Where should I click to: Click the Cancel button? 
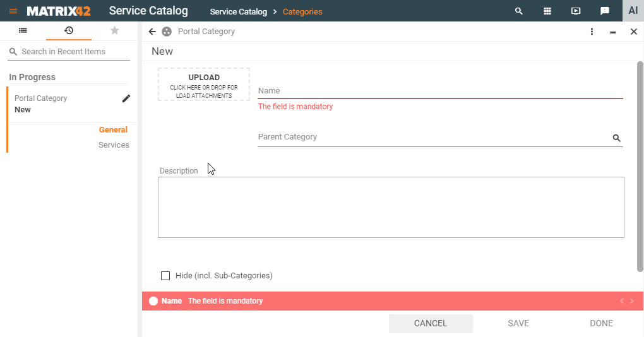[x=431, y=323]
